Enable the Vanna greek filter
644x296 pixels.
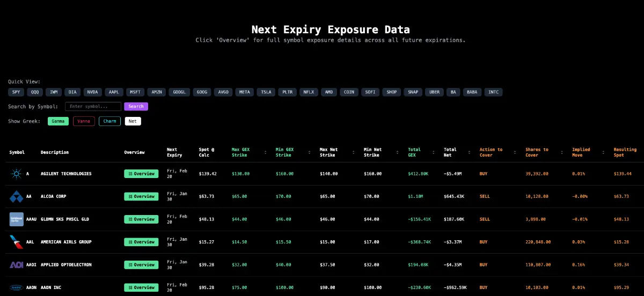click(84, 121)
